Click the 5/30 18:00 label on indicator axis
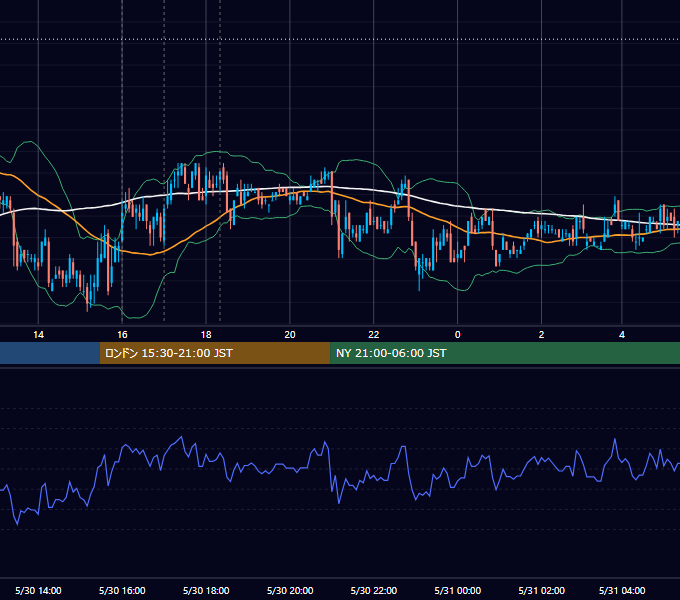This screenshot has width=680, height=600. [x=206, y=590]
